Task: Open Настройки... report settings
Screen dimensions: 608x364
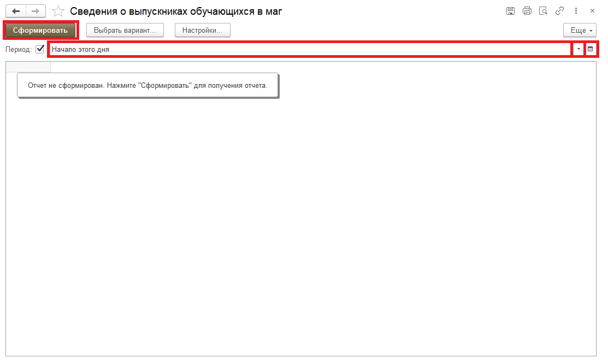Action: (x=202, y=31)
